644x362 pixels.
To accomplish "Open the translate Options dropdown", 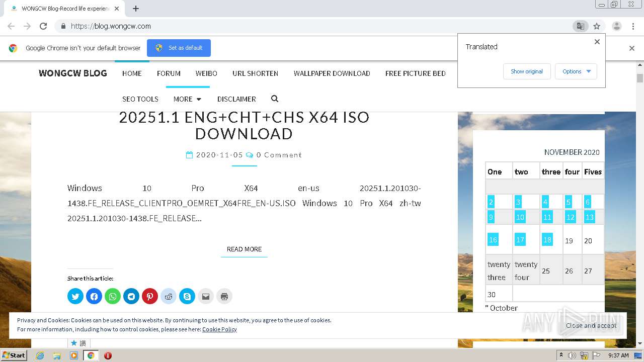I will coord(576,71).
